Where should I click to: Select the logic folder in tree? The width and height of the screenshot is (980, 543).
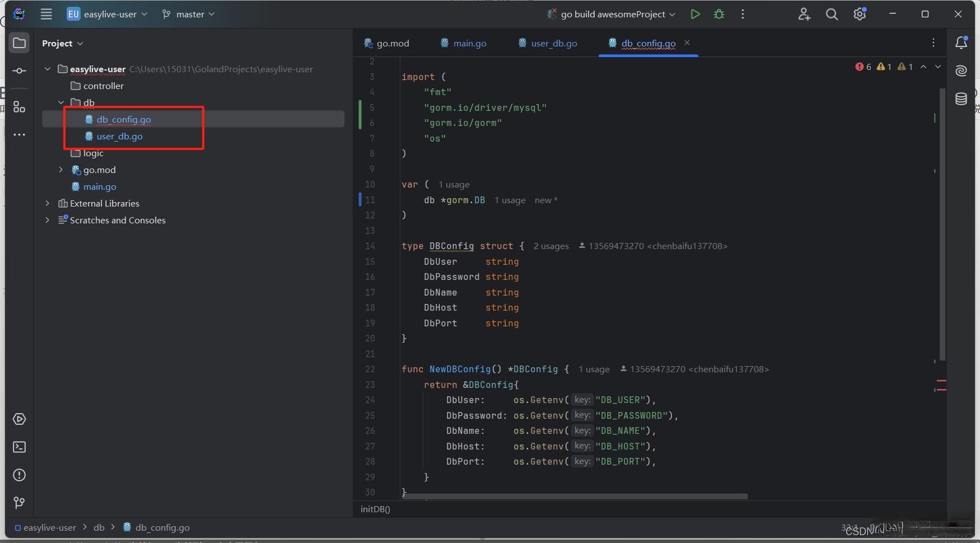coord(87,153)
